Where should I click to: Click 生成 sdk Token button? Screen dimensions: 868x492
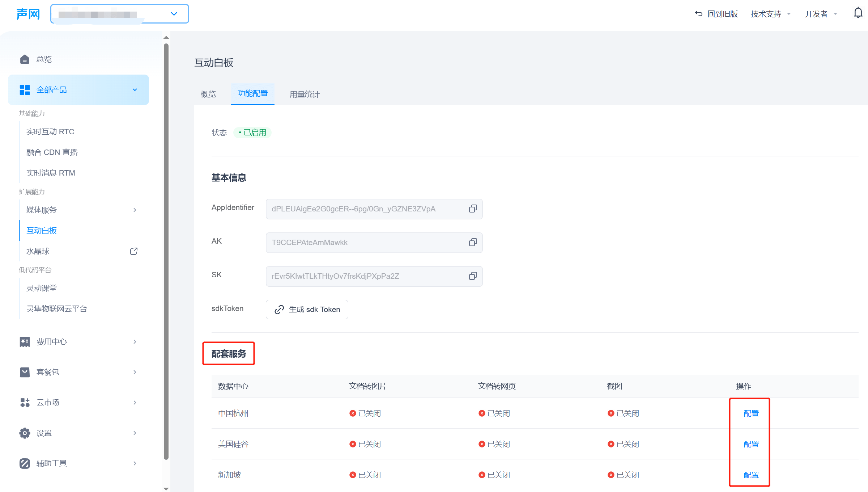click(x=307, y=310)
